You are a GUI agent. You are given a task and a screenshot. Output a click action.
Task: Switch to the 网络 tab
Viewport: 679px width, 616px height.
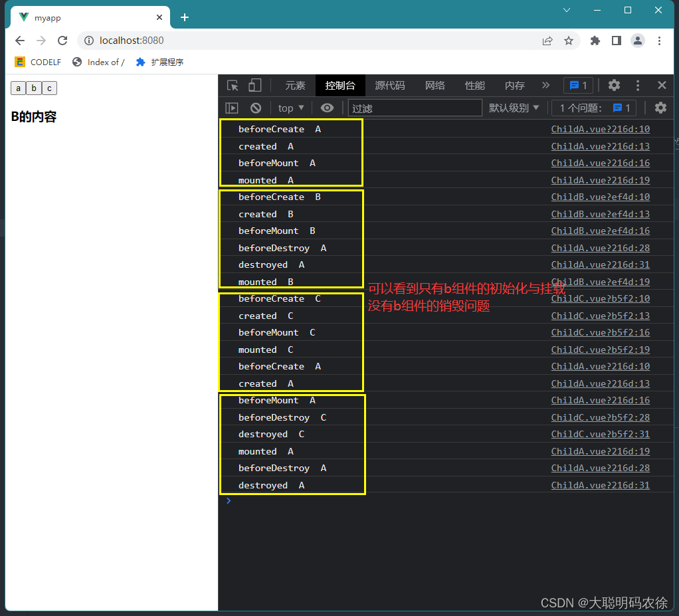coord(435,85)
